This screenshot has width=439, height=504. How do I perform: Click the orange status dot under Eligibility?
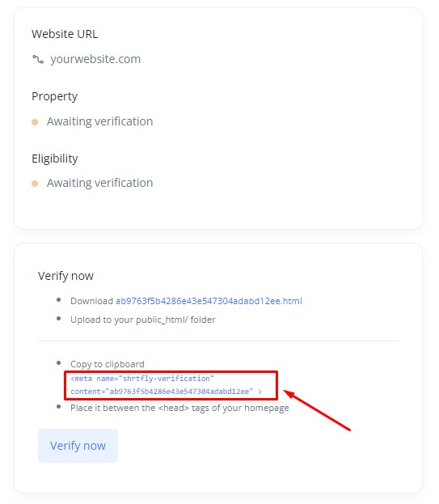click(35, 184)
